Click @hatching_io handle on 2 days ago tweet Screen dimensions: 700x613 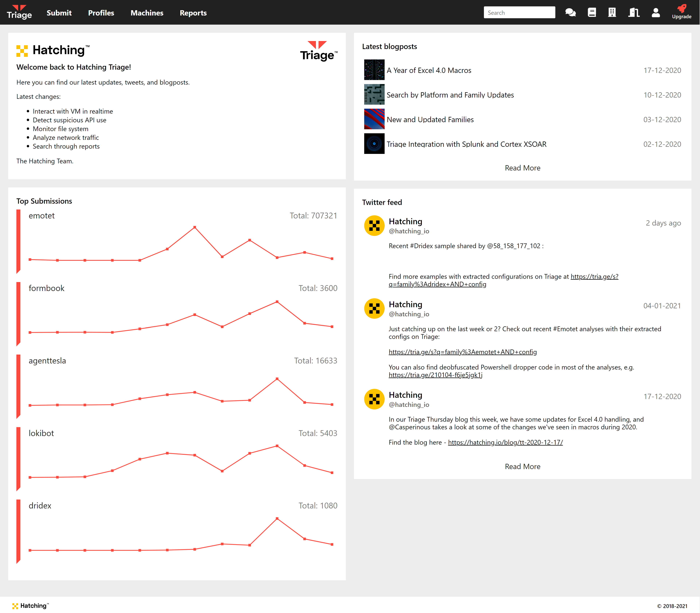point(409,231)
